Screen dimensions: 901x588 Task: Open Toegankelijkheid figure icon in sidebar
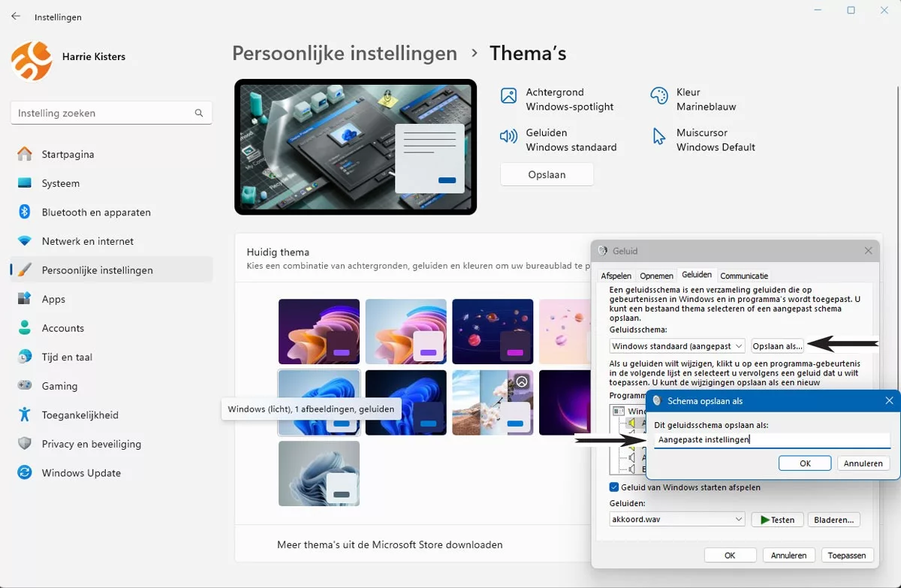[25, 415]
